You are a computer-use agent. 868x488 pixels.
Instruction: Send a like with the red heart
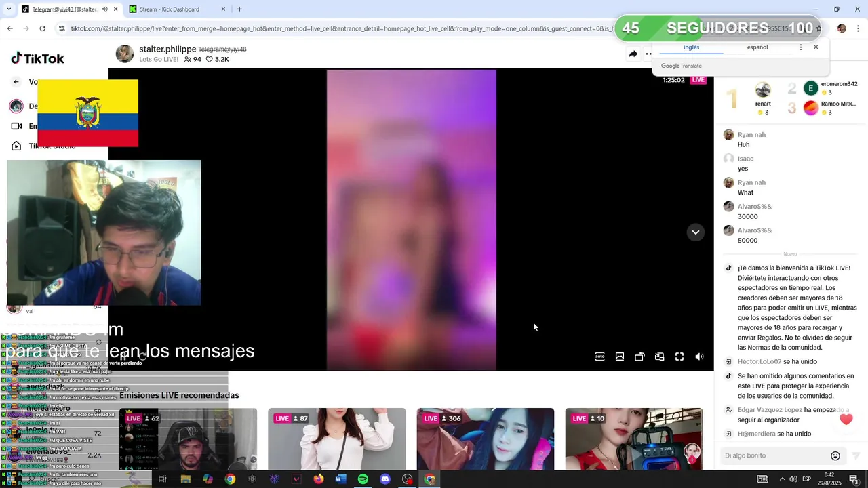tap(846, 420)
